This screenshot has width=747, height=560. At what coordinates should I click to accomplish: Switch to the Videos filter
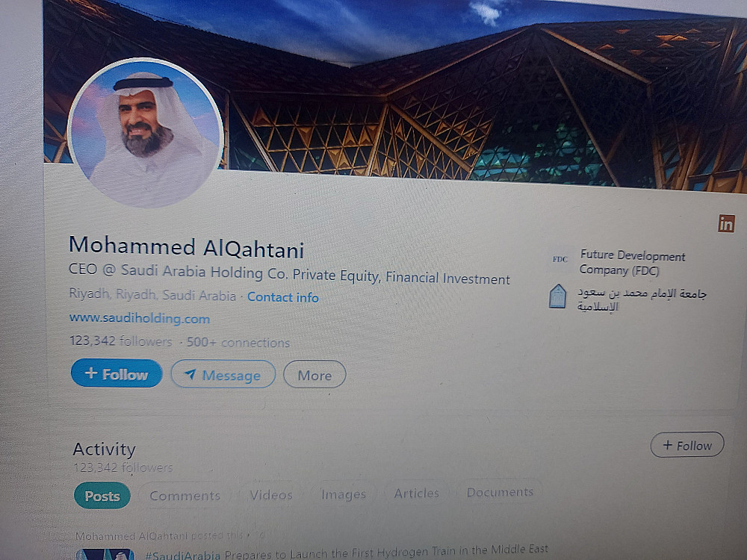tap(271, 495)
